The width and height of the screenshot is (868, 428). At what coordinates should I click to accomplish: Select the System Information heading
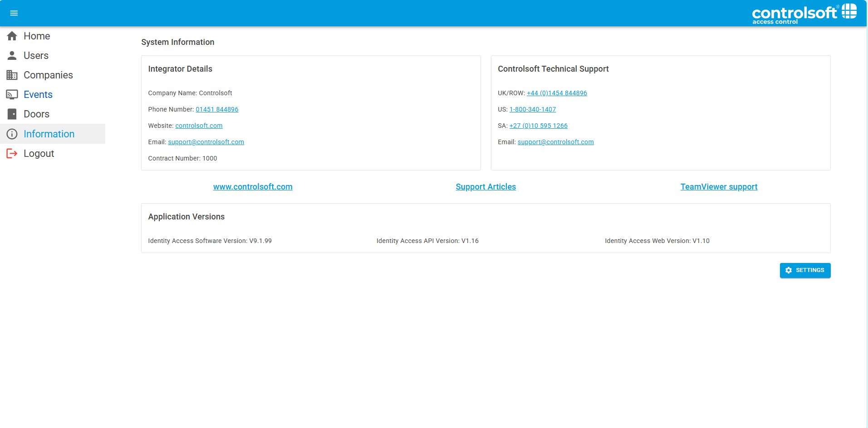[x=178, y=42]
